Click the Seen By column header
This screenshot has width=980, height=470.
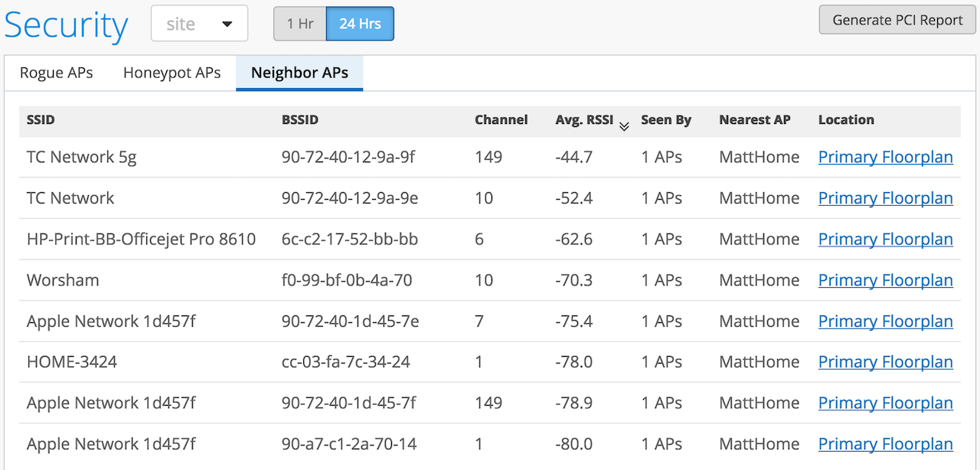[x=666, y=120]
